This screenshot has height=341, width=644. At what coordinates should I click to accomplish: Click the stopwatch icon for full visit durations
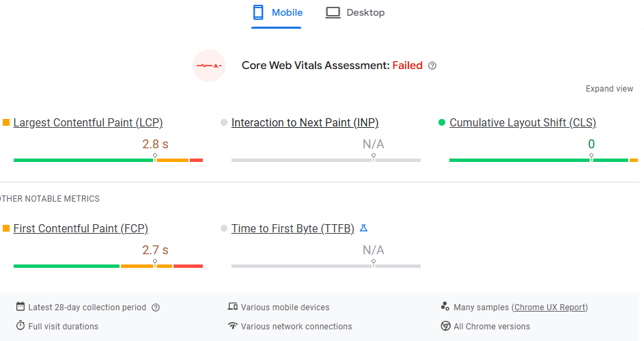[x=20, y=326]
